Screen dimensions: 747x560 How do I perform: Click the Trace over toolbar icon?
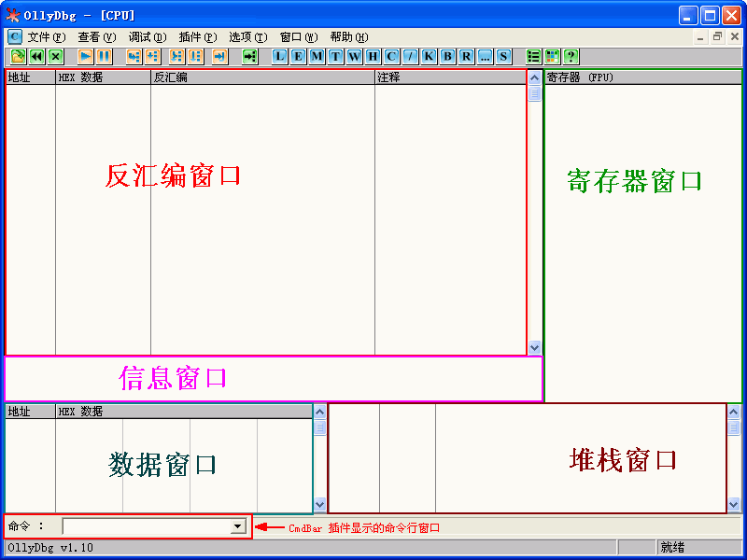click(196, 57)
